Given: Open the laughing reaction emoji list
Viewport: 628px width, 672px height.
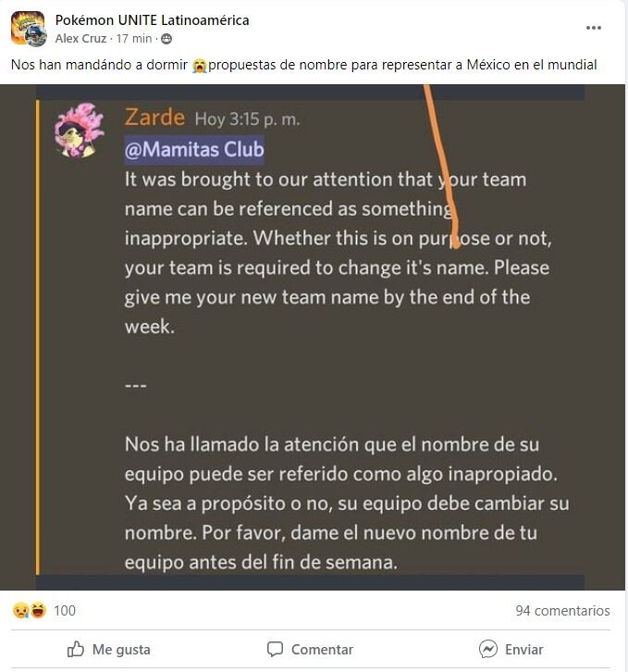Looking at the screenshot, I should pos(38,610).
